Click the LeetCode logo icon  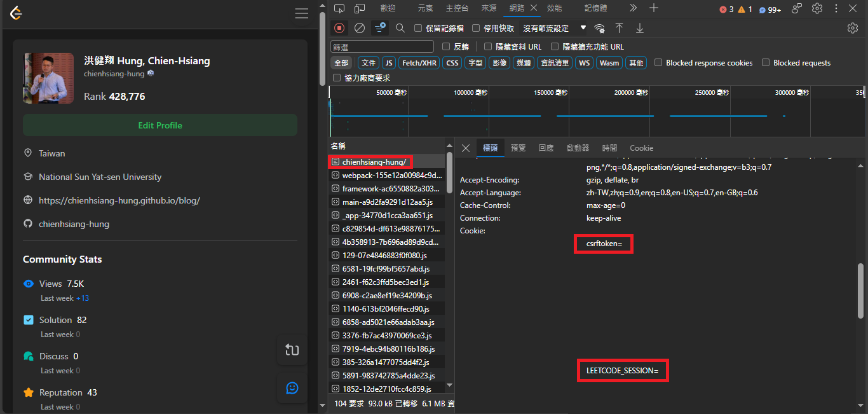click(x=17, y=13)
